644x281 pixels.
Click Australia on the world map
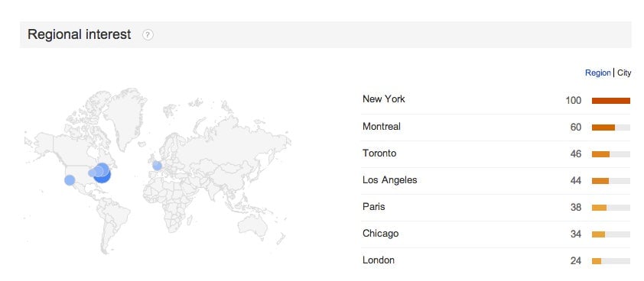(x=255, y=225)
